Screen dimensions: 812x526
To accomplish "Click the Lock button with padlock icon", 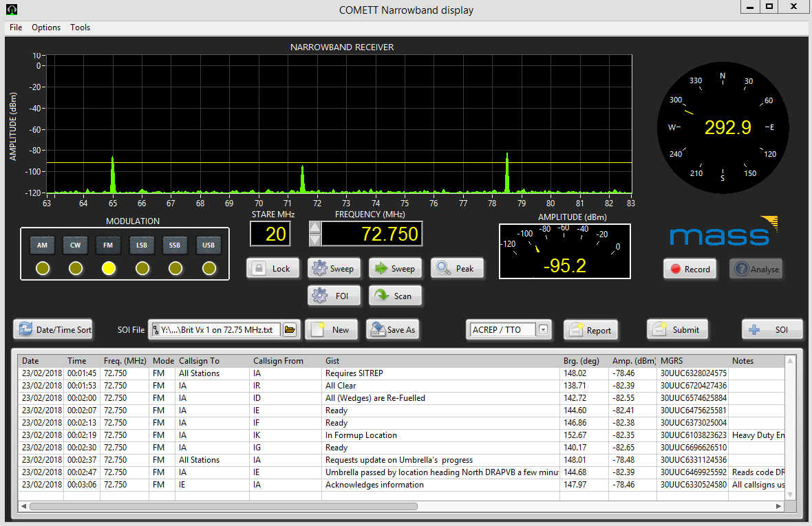I will (274, 269).
